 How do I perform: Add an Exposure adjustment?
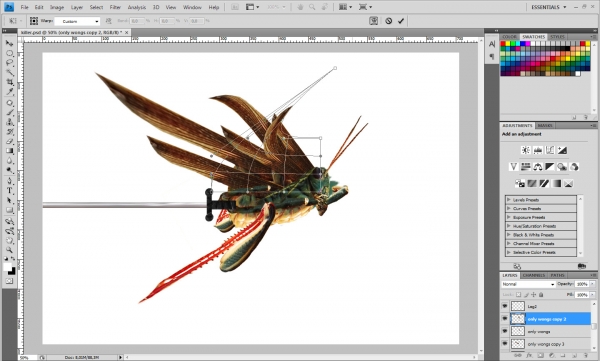(x=562, y=150)
